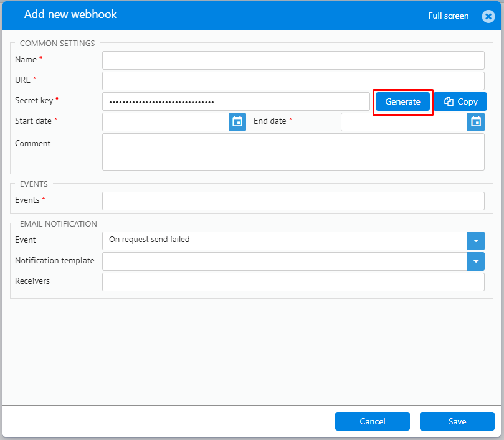Copy the secret key

(460, 101)
